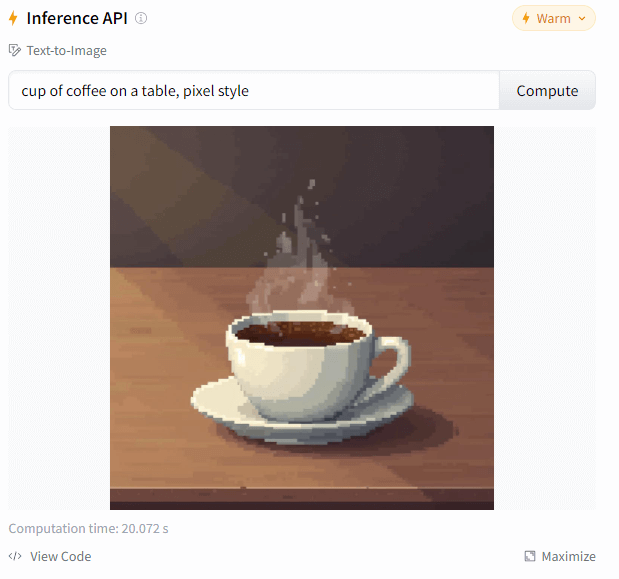The image size is (619, 579).
Task: Expand the Warm status dropdown chevron
Action: point(582,18)
